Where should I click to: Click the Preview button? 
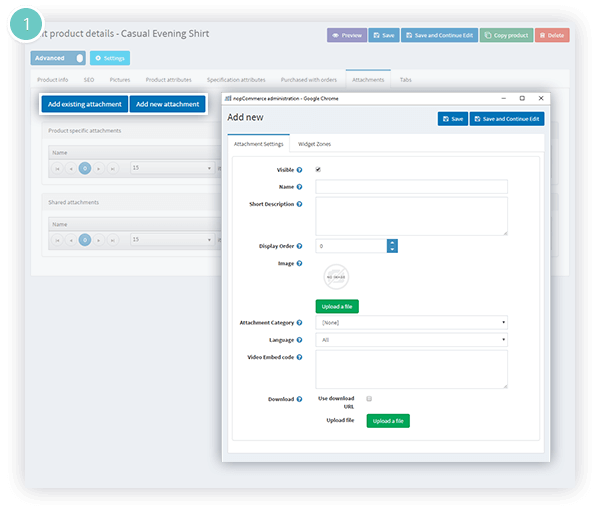(347, 35)
